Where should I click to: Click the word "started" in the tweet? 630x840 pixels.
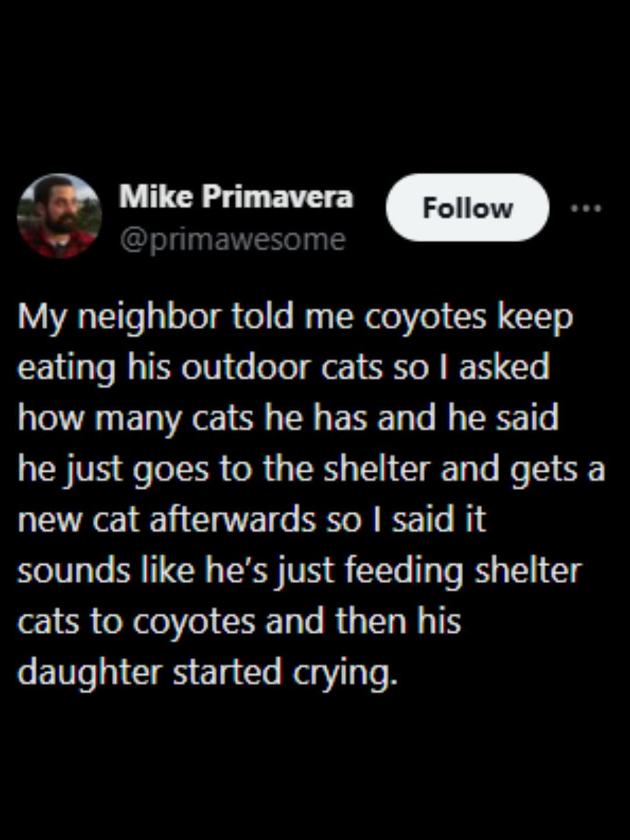tap(228, 672)
